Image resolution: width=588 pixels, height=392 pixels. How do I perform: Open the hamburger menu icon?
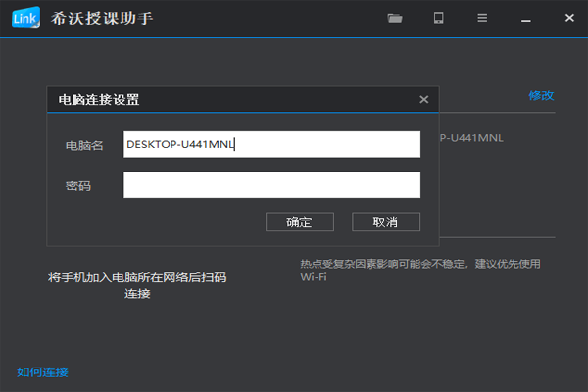click(482, 18)
